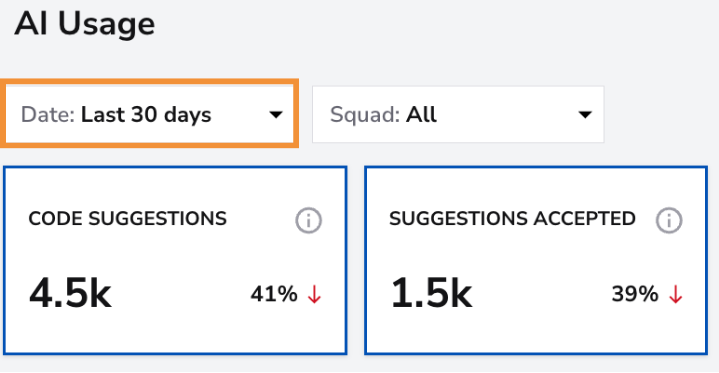Click the 1.5k accepted suggestions value

tap(431, 293)
